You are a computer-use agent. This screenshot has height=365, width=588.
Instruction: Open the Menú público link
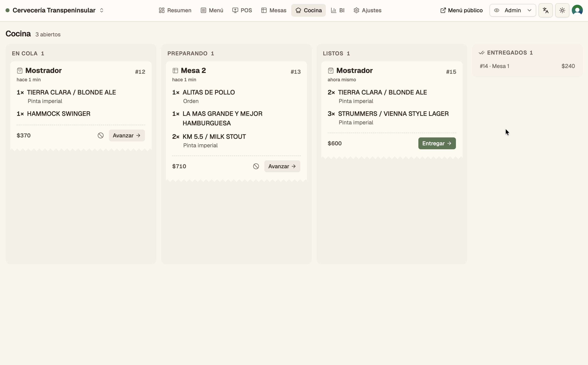(461, 10)
